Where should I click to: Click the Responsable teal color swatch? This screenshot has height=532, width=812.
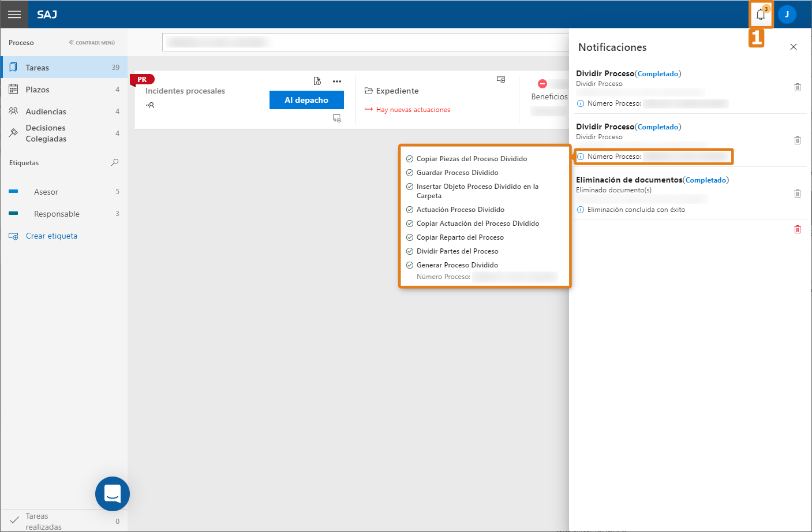13,213
